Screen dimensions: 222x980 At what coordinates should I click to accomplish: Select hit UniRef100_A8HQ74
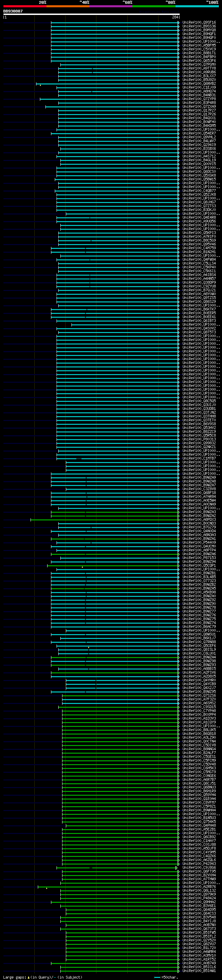click(x=199, y=91)
